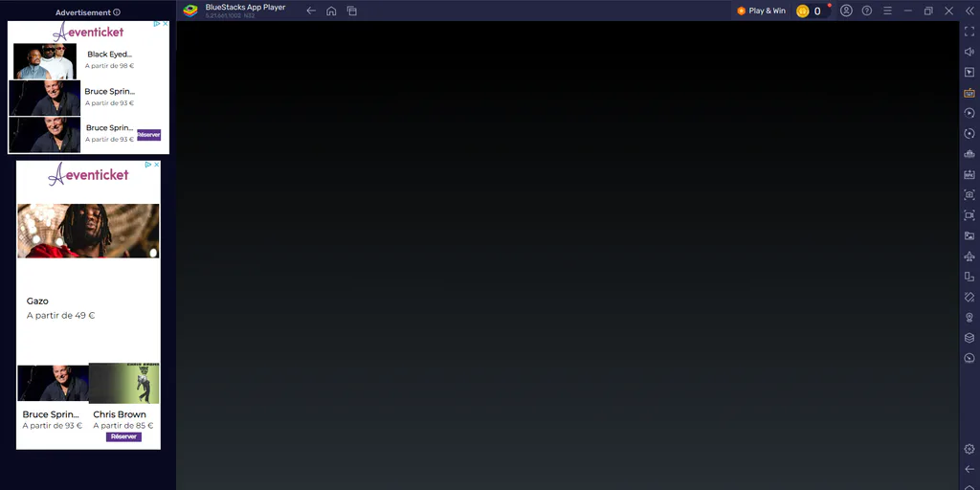This screenshot has width=980, height=490.
Task: Close the lower Aeventicket ad
Action: [156, 165]
